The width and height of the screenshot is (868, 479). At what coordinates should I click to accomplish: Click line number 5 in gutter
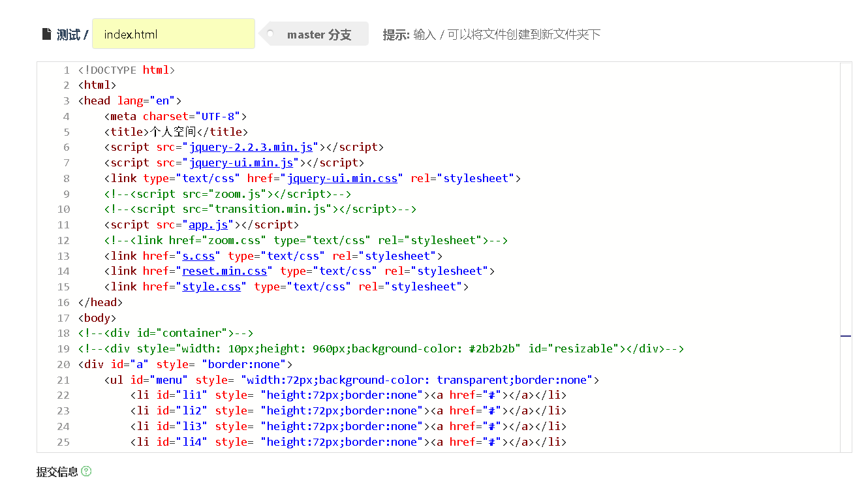(66, 132)
